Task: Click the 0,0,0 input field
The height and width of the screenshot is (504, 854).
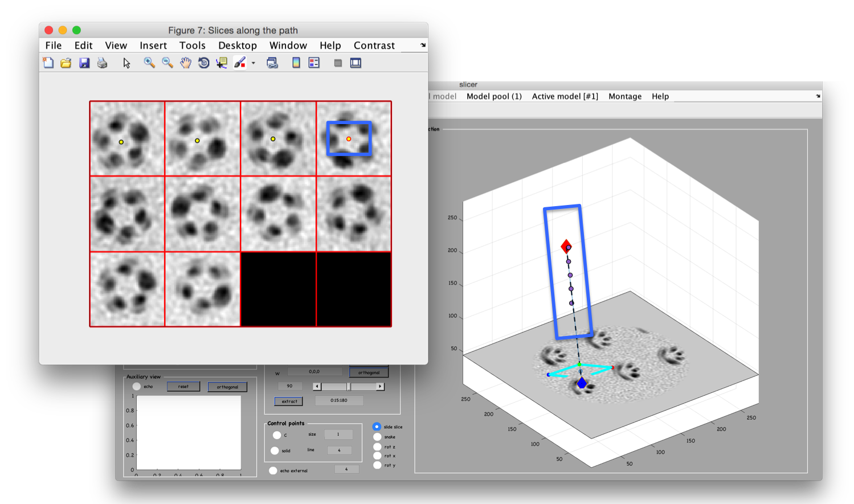Action: tap(314, 372)
